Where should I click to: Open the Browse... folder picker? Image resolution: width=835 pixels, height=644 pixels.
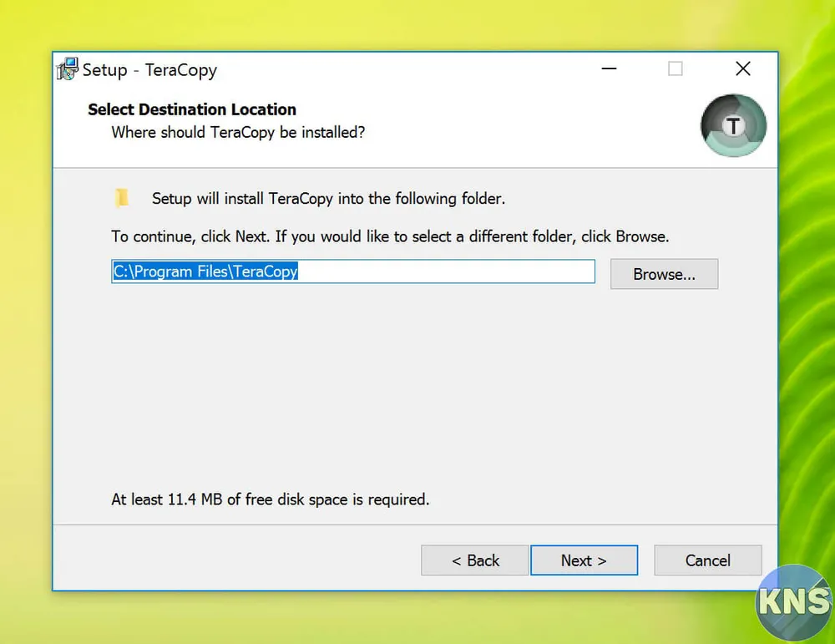664,274
